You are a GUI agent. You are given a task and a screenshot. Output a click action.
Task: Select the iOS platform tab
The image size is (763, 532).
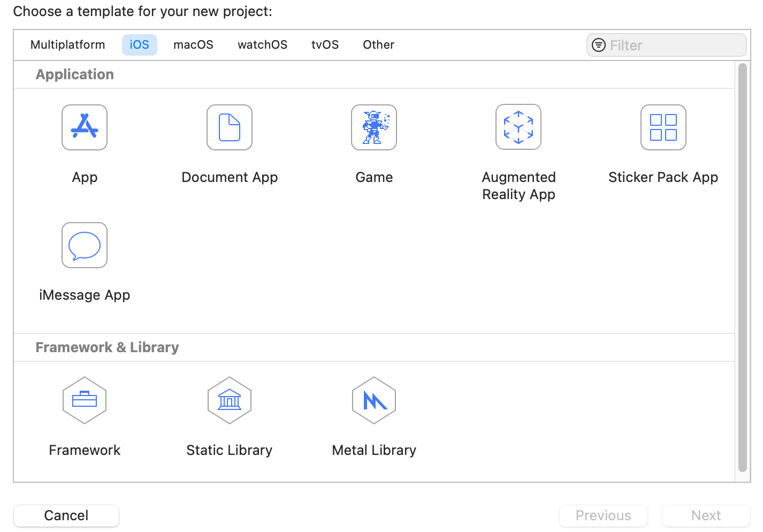pyautogui.click(x=140, y=45)
